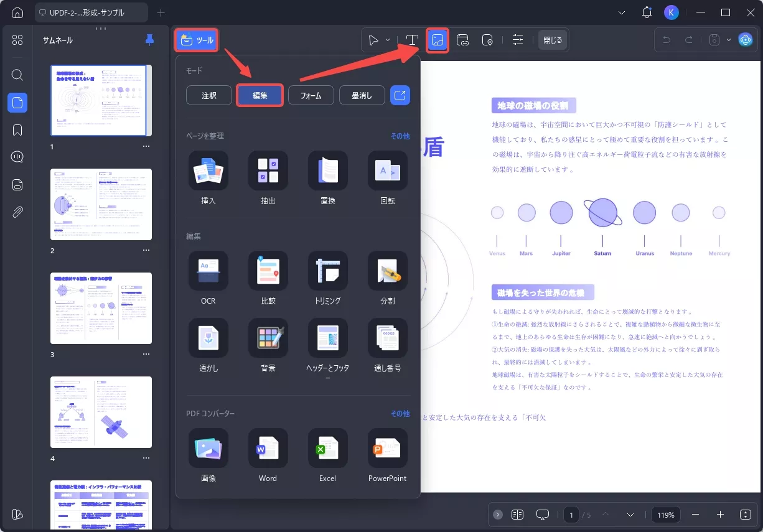Click the 閉じる button in the toolbar
This screenshot has height=532, width=763.
[551, 39]
